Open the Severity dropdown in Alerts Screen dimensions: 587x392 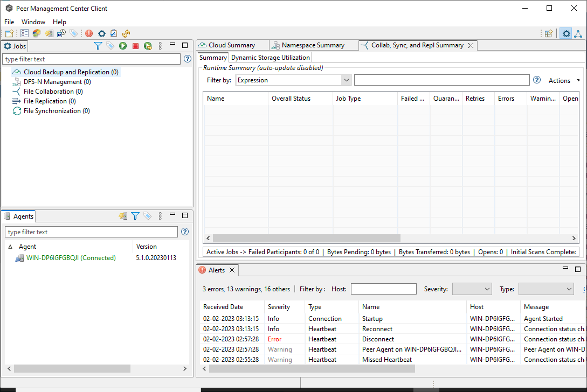pos(472,289)
